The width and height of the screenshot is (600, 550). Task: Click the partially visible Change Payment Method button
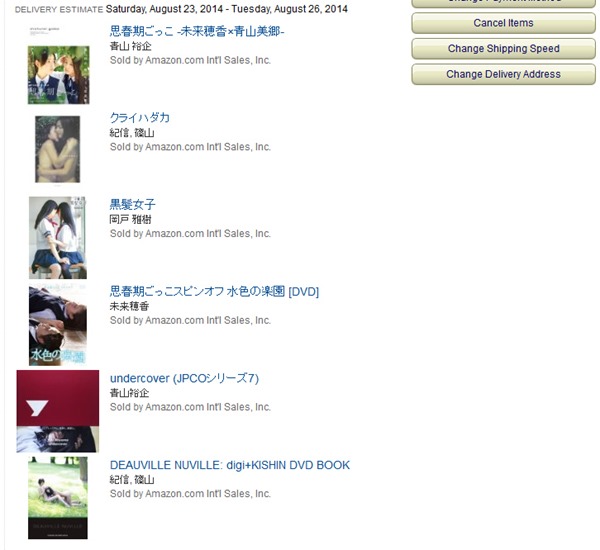pos(503,3)
